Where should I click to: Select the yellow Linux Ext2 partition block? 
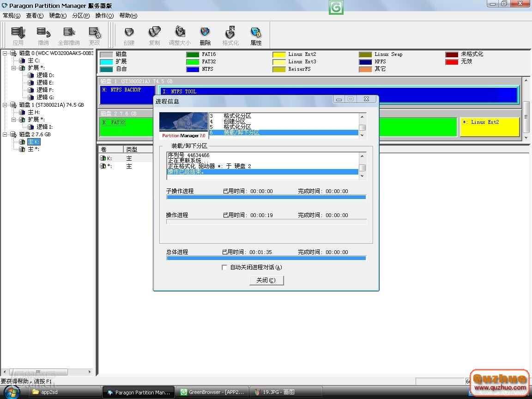490,127
